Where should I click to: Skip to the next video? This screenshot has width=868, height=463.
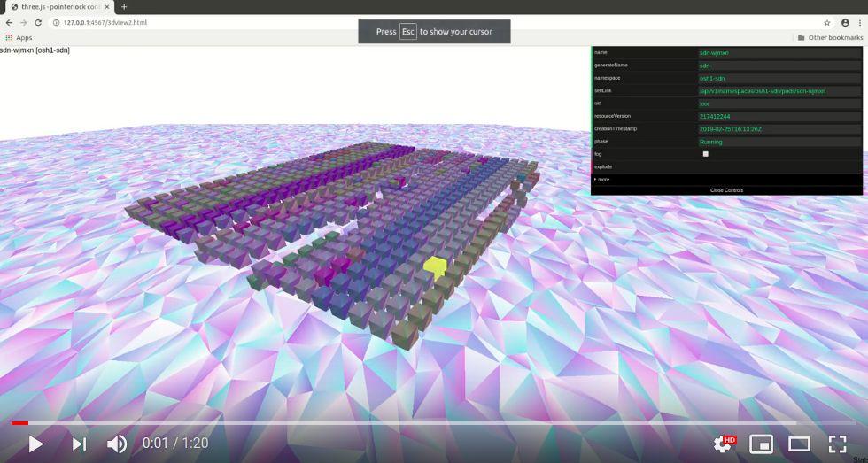pyautogui.click(x=79, y=444)
